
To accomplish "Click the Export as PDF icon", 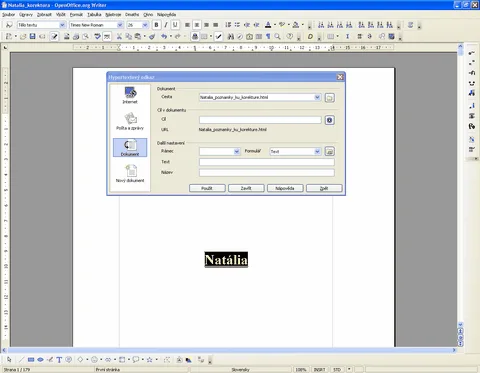I will point(66,36).
